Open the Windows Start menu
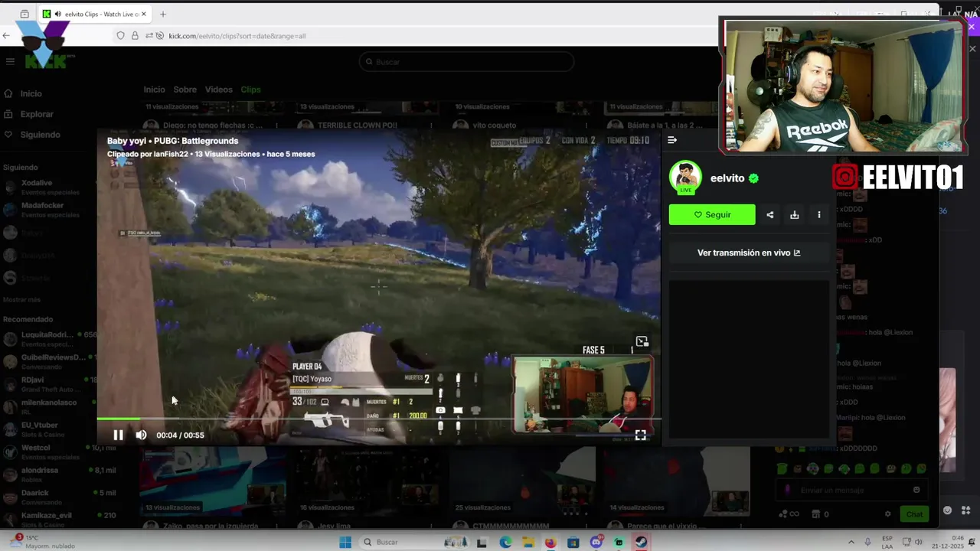980x551 pixels. tap(345, 543)
